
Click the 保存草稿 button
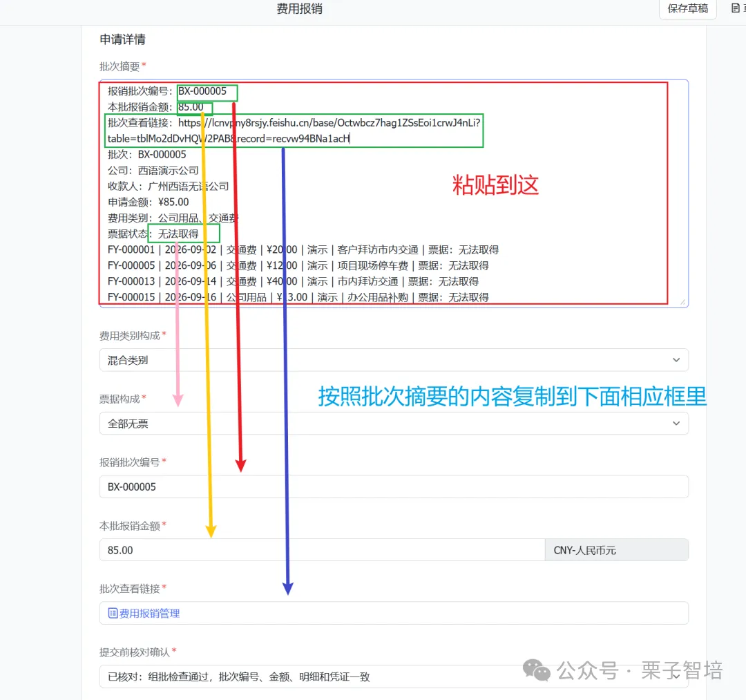click(x=687, y=8)
